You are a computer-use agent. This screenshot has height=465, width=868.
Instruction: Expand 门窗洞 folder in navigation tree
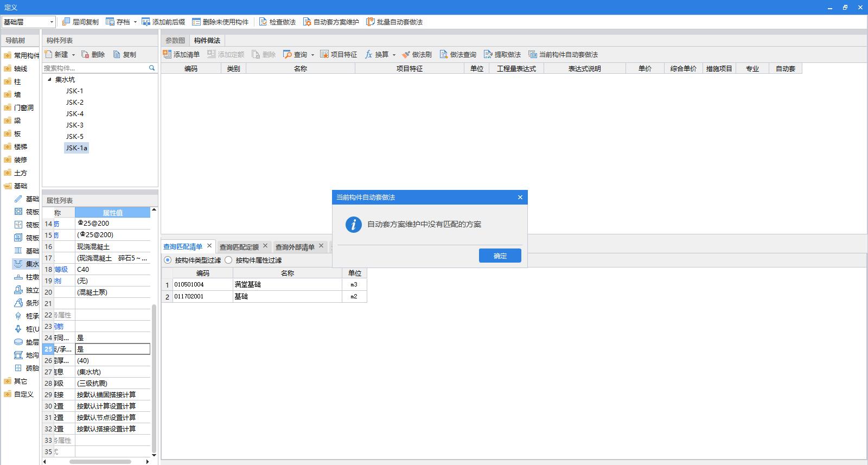[x=7, y=107]
